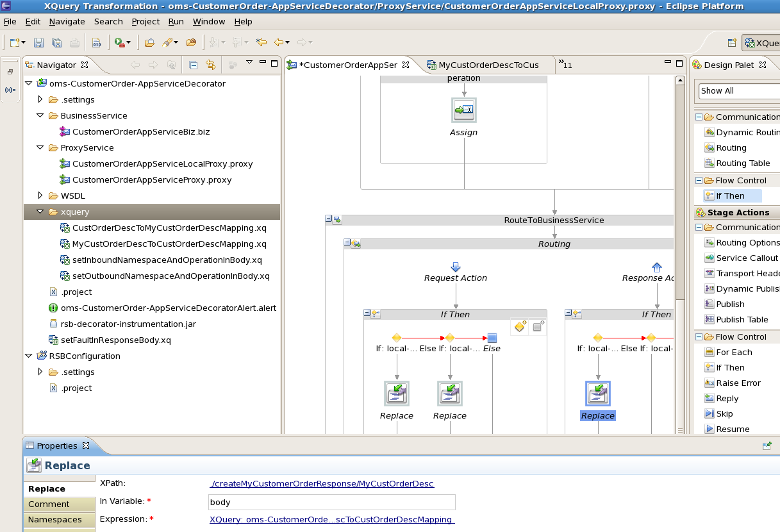This screenshot has width=780, height=532.
Task: Click the Save toolbar icon
Action: (x=39, y=42)
